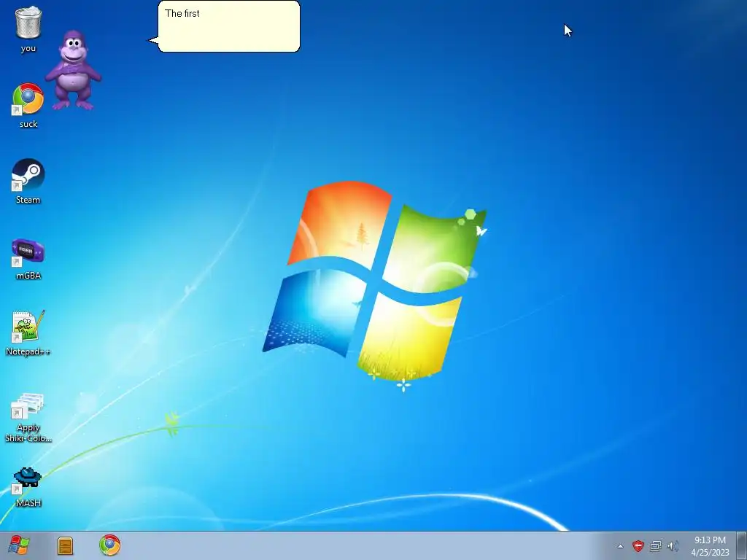Click the red shield tray icon
This screenshot has width=747, height=560.
638,545
